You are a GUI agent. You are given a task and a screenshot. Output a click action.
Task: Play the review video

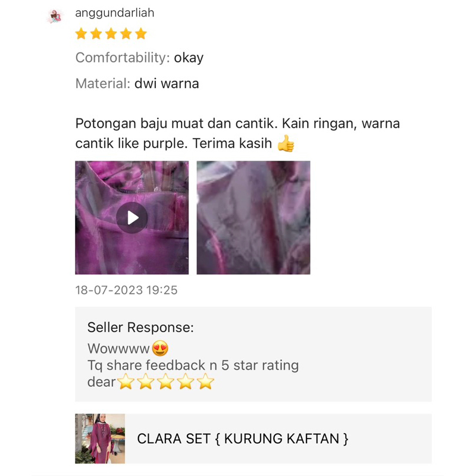(131, 218)
